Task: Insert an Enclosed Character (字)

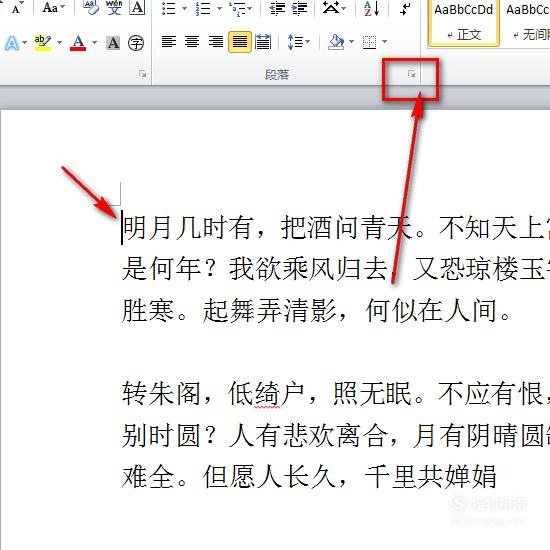Action: pyautogui.click(x=136, y=43)
